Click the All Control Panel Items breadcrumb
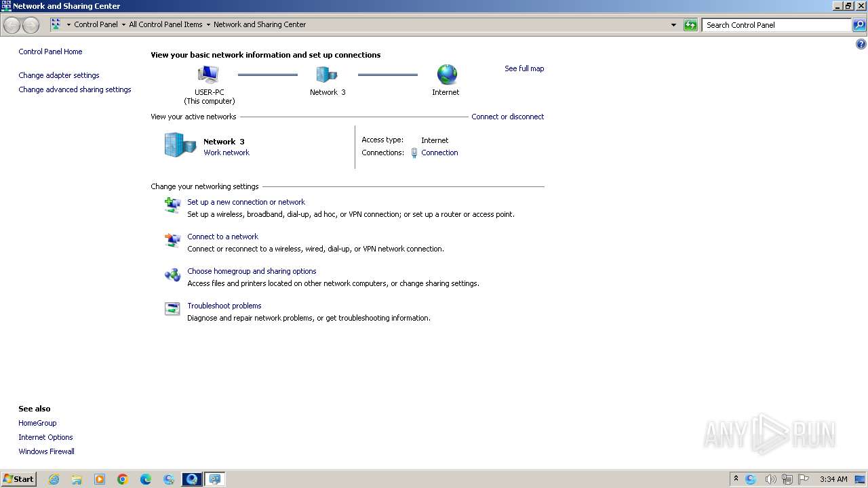This screenshot has height=488, width=868. click(x=165, y=24)
